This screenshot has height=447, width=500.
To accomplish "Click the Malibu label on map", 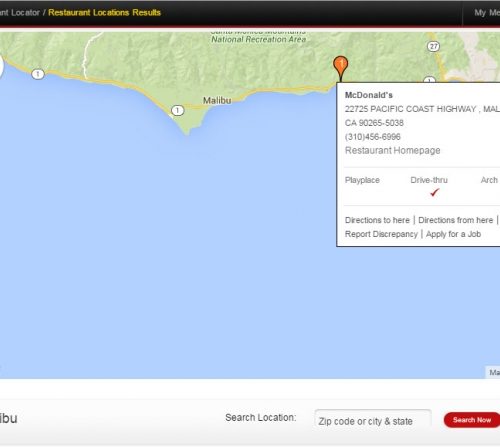I will pos(217,100).
